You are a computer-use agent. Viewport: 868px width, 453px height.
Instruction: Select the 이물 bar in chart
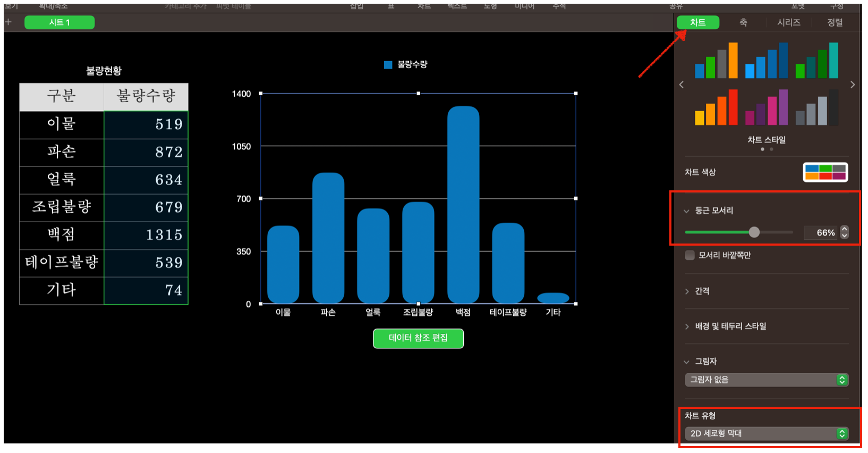(x=283, y=264)
